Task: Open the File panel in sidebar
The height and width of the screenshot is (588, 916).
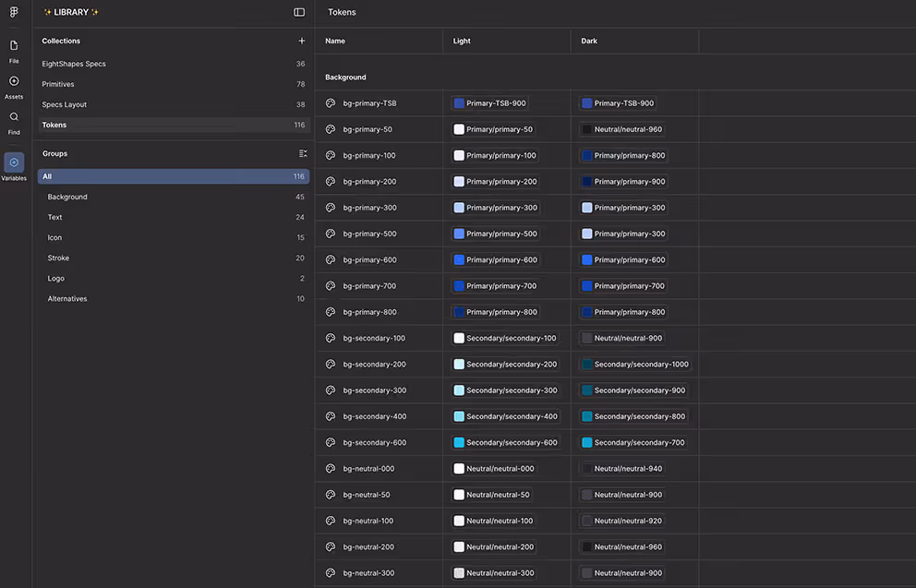Action: tap(14, 51)
